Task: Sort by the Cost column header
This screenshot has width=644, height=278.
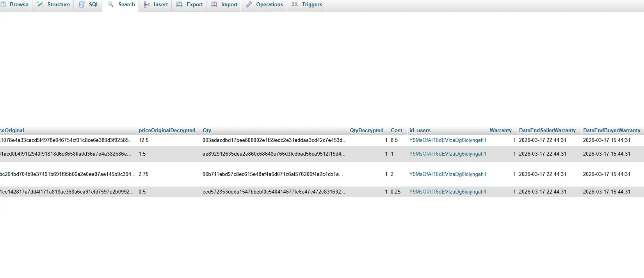Action: (x=396, y=130)
